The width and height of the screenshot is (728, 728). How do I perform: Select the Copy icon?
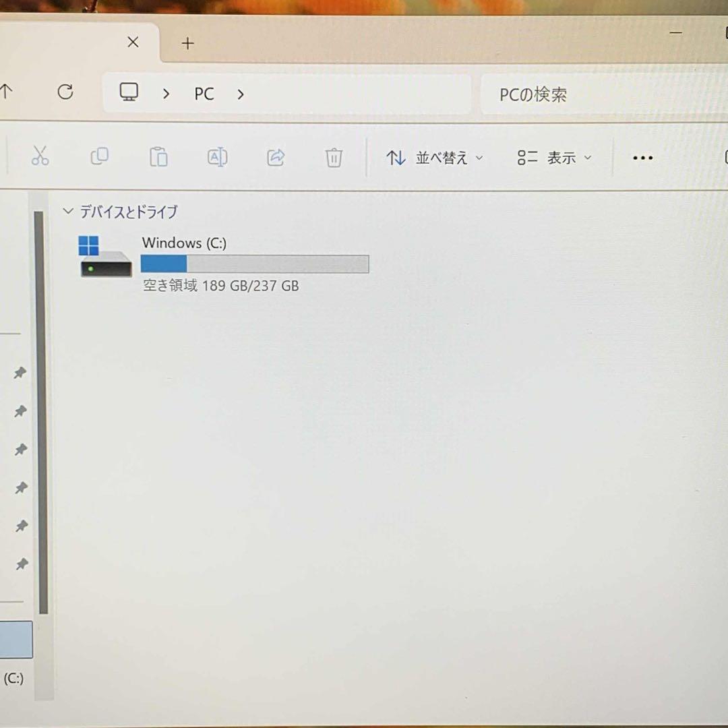click(x=99, y=157)
